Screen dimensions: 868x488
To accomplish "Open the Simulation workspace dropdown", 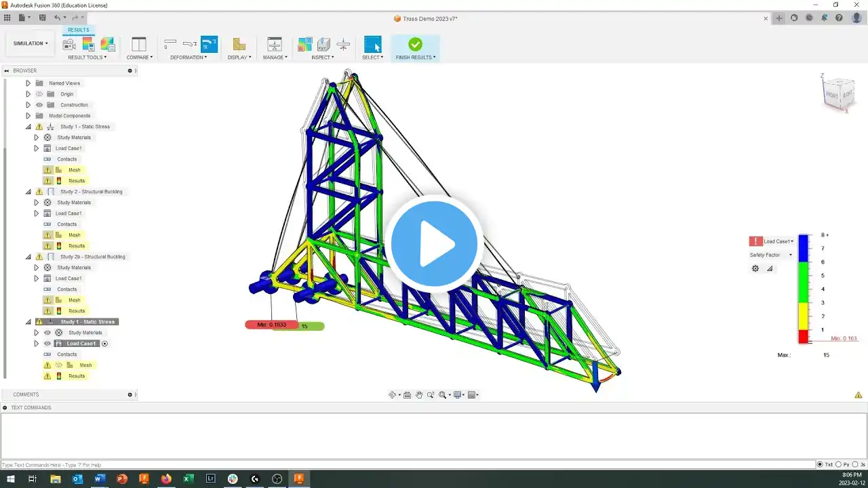I will coord(31,43).
